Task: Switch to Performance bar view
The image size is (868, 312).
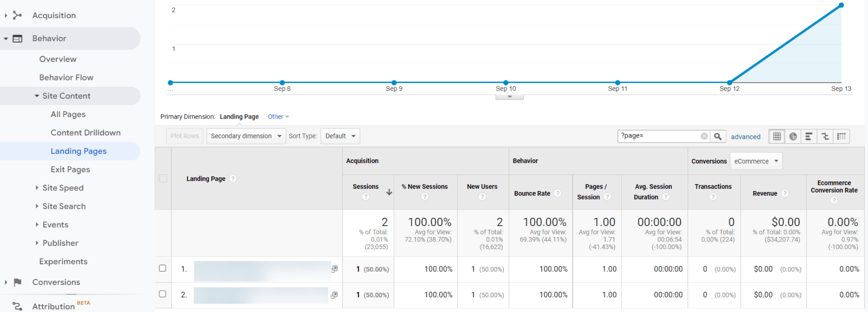Action: [x=809, y=136]
